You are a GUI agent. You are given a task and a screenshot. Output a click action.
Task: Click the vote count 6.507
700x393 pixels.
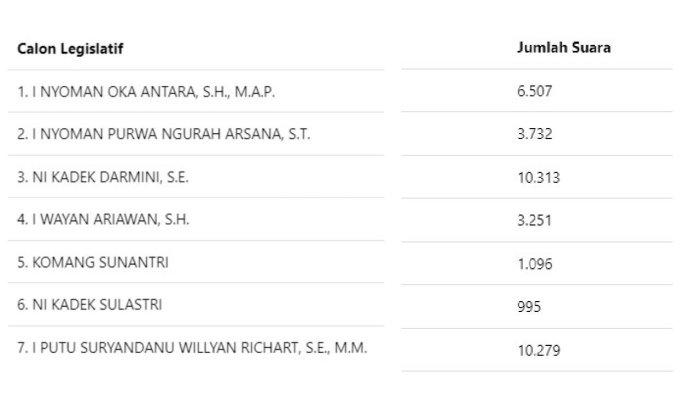pos(534,91)
